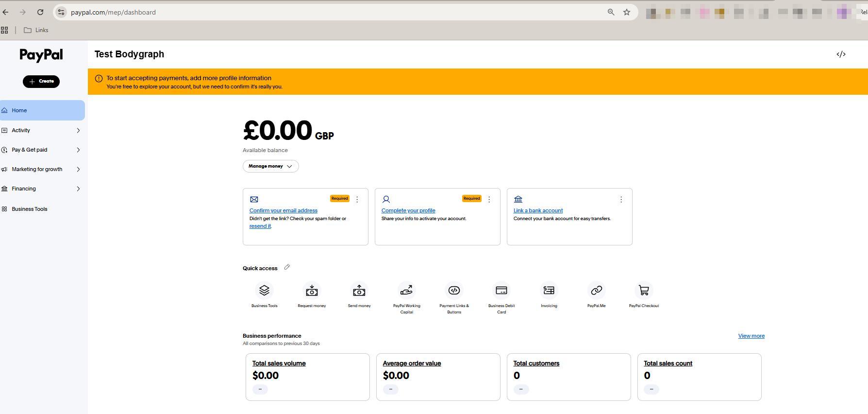Open Business Tools in the sidebar
The height and width of the screenshot is (414, 868).
(x=30, y=209)
